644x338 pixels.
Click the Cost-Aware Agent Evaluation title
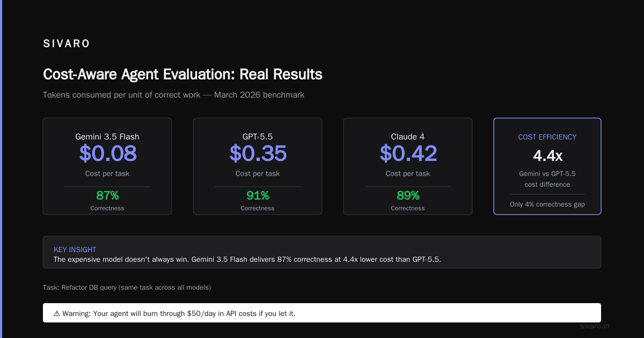coord(182,74)
